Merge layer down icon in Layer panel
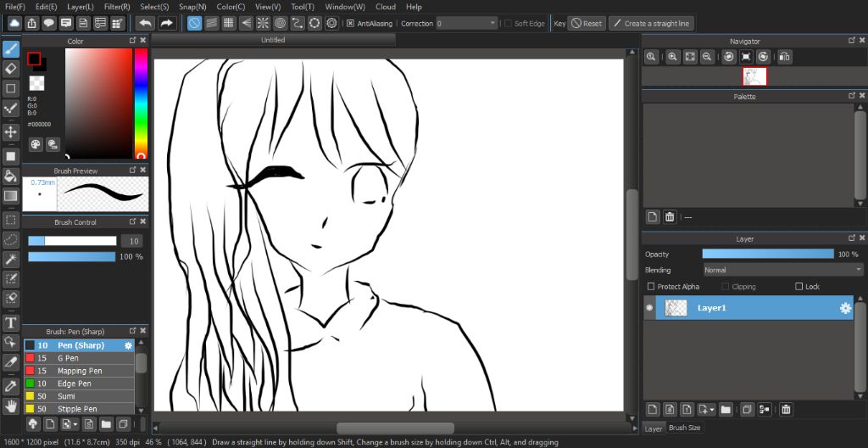Viewport: 868px width, 448px height. (x=765, y=410)
